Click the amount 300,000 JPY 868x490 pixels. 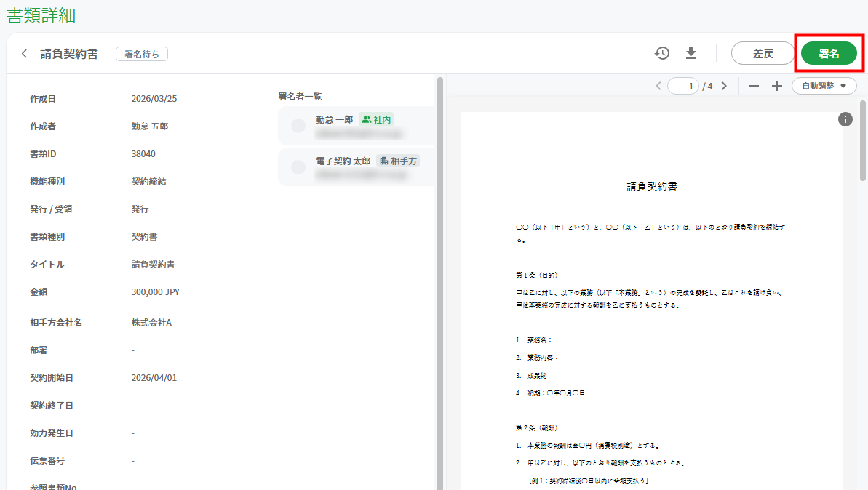pyautogui.click(x=155, y=292)
